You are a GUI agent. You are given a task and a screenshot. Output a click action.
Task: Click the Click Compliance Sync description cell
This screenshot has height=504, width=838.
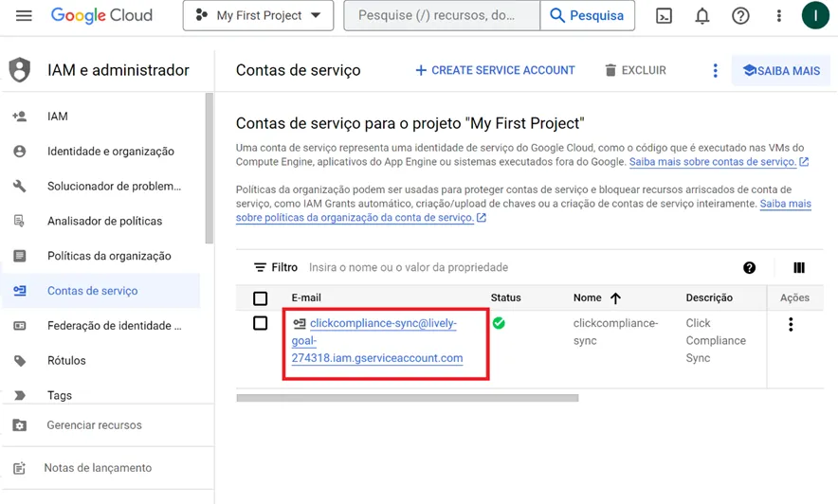tap(716, 341)
